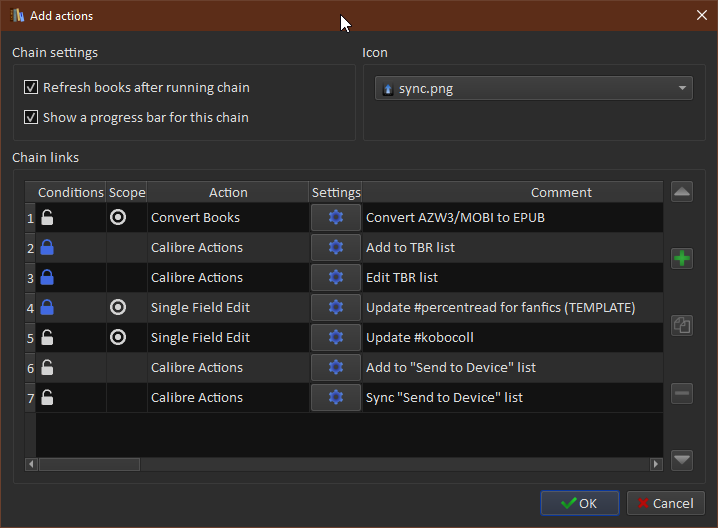This screenshot has height=528, width=718.
Task: Click the unlocked conditions icon in row 6
Action: coord(47,367)
